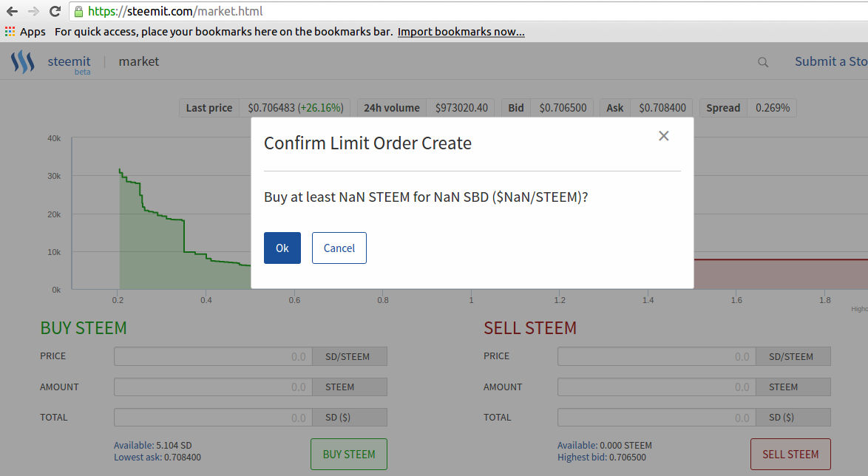Click the address bar URL field
Screen dimensions: 868x476
470,11
